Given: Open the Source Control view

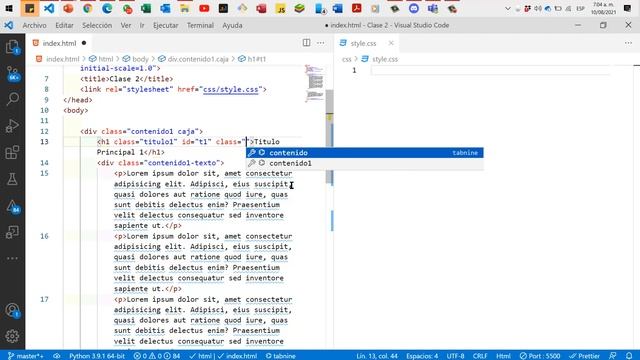Looking at the screenshot, I should 12,74.
